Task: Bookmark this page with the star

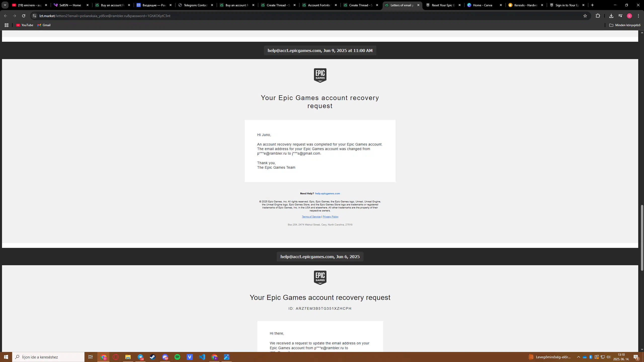Action: click(x=585, y=16)
